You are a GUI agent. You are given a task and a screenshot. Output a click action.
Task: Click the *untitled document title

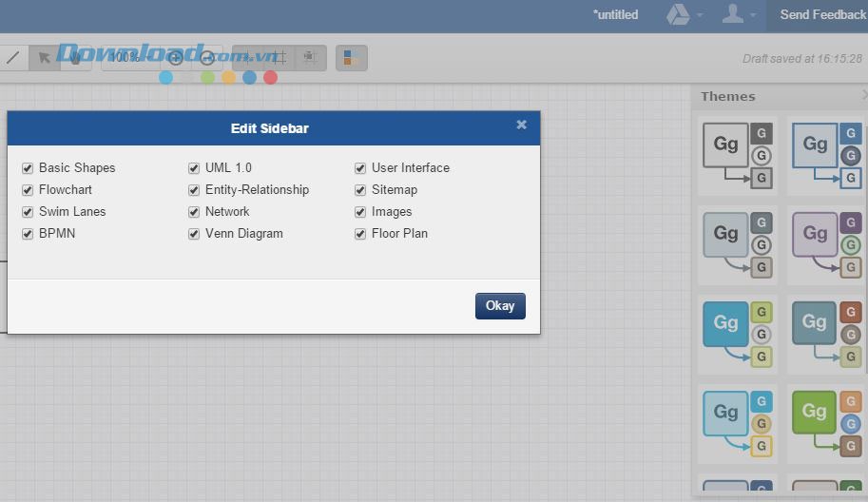pyautogui.click(x=615, y=14)
